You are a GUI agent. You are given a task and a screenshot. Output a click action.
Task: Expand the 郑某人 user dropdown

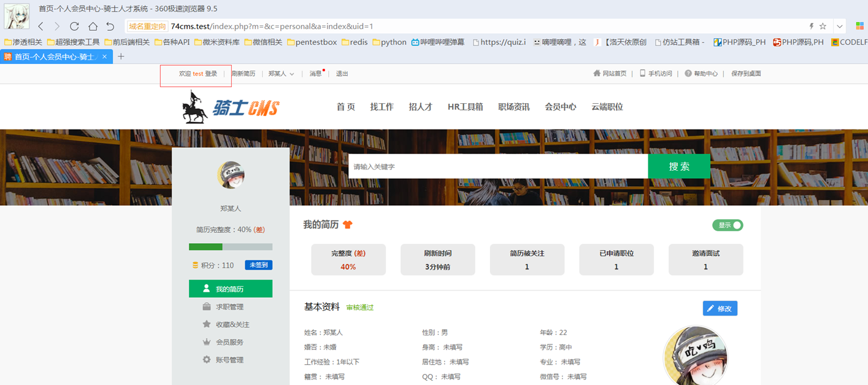[281, 74]
